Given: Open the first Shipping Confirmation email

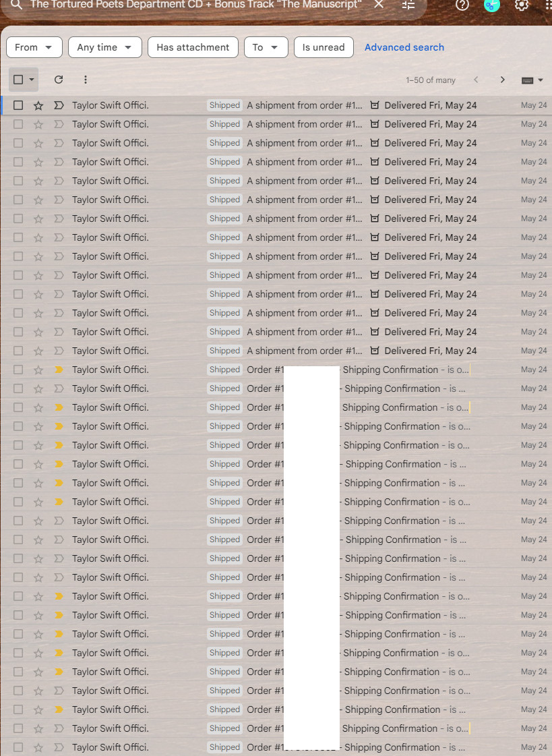Looking at the screenshot, I should point(276,370).
